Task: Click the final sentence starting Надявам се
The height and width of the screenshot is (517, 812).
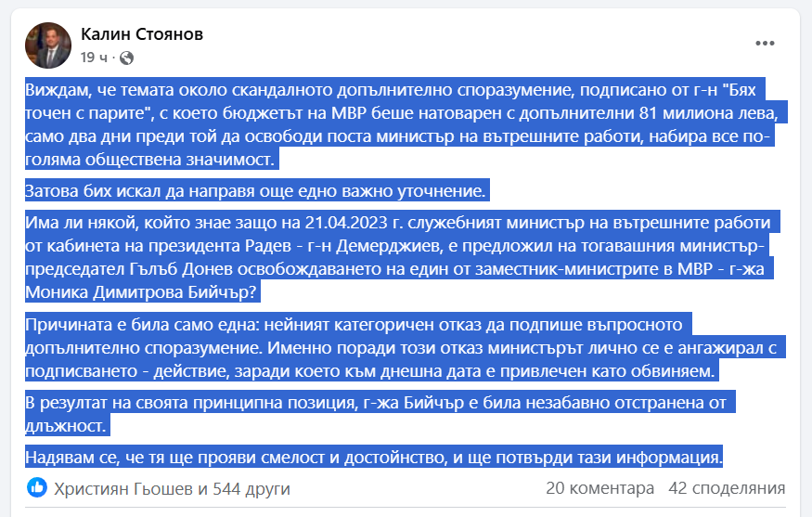Action: 374,458
